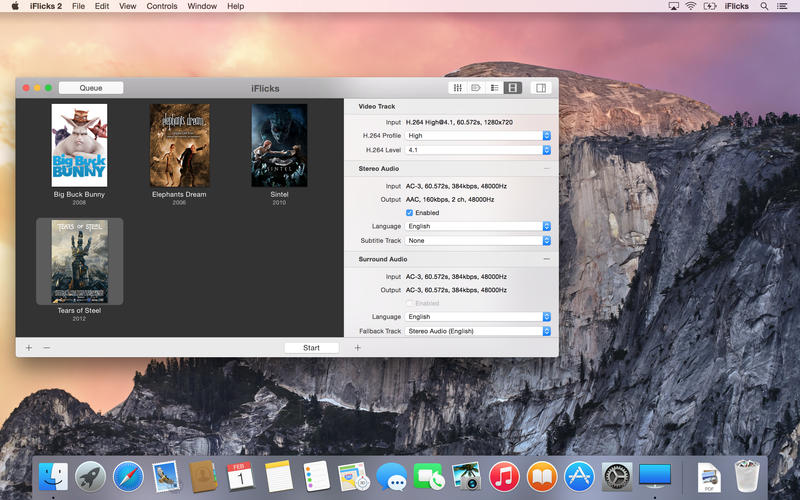Viewport: 800px width, 500px height.
Task: Uncheck the Stereo Audio Enabled checkbox
Action: point(410,213)
